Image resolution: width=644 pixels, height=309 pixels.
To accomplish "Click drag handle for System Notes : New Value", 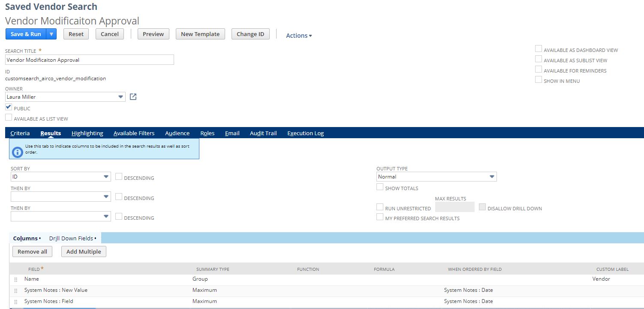I will pos(16,291).
